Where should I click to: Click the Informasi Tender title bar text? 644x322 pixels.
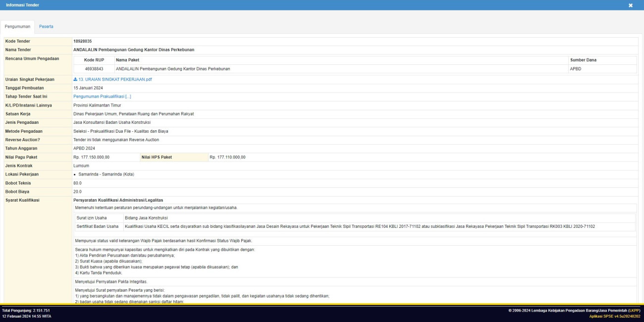tap(22, 5)
